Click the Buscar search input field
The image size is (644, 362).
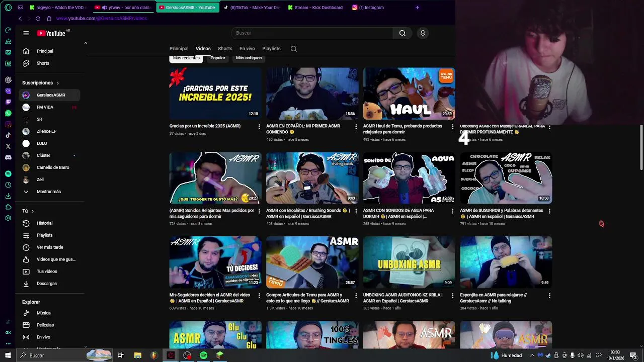[x=312, y=33]
